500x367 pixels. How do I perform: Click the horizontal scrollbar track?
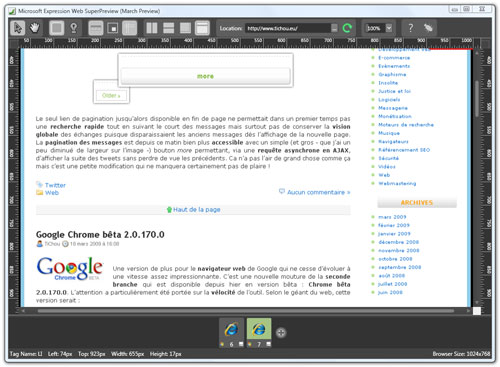pyautogui.click(x=246, y=311)
